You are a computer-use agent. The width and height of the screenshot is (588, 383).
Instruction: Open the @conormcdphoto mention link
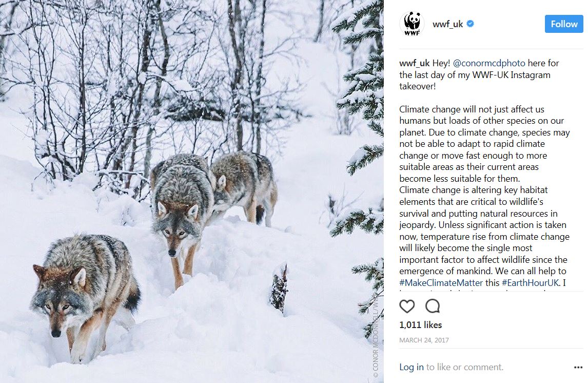[489, 63]
